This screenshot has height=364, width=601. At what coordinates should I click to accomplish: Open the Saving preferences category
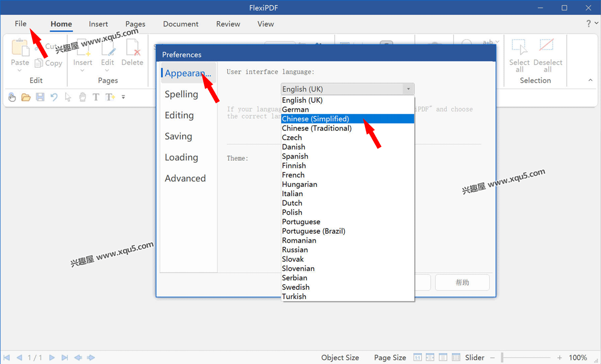coord(178,136)
